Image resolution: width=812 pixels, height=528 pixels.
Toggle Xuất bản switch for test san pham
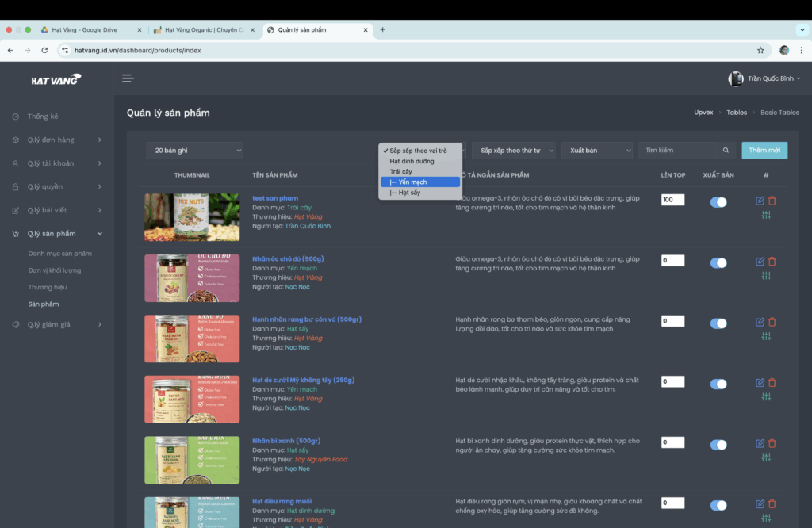point(718,202)
